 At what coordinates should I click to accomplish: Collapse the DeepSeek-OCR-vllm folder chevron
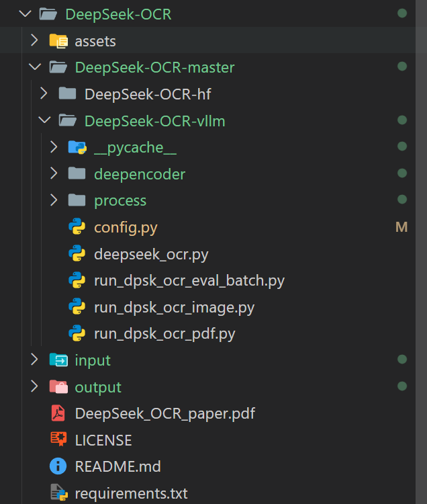coord(44,121)
